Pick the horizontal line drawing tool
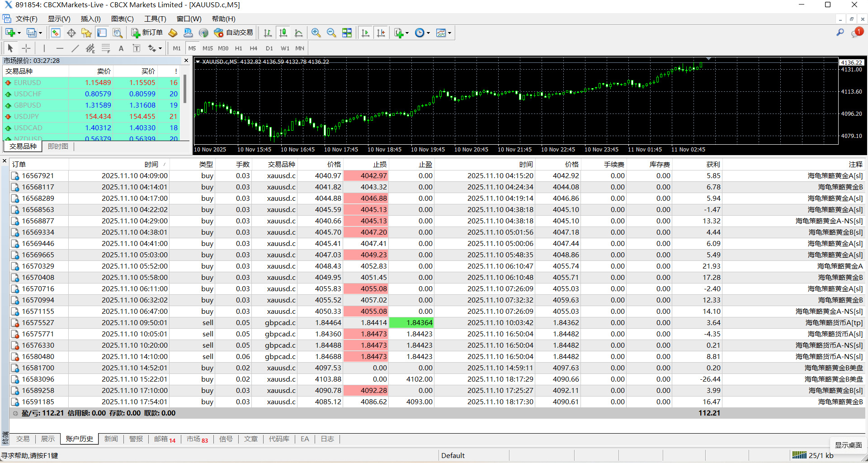This screenshot has width=868, height=463. [60, 48]
